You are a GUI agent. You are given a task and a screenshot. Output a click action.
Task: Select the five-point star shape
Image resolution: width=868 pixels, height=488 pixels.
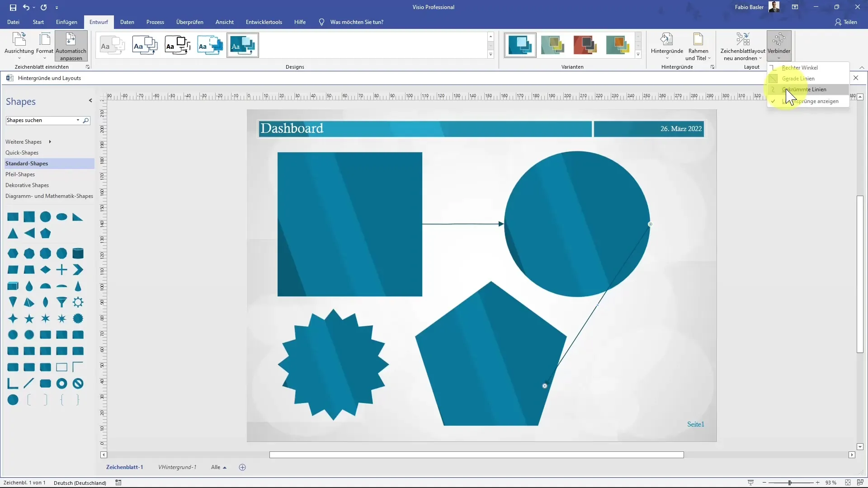pos(29,319)
